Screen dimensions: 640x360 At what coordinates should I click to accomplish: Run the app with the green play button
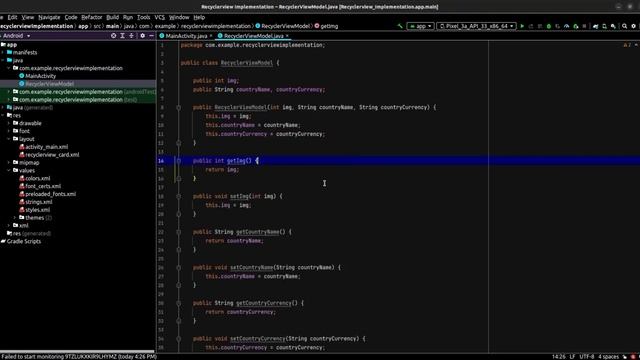point(522,26)
